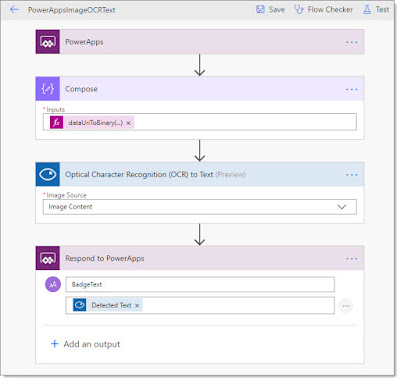This screenshot has width=400, height=381.
Task: Open the PowerApps step ellipsis menu
Action: (352, 42)
